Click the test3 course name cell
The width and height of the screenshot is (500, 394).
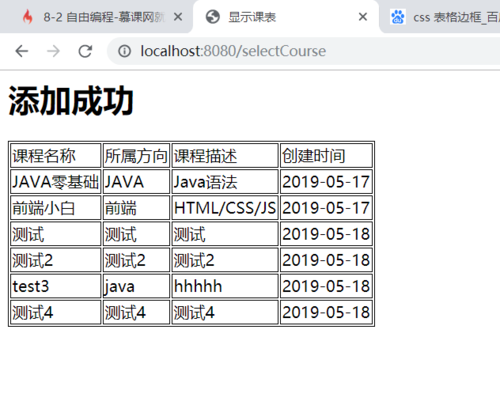tap(55, 286)
